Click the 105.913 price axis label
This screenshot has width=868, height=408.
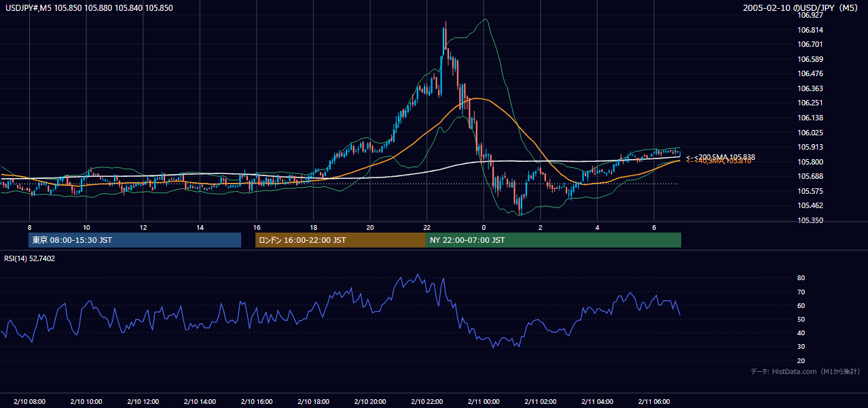tap(810, 147)
